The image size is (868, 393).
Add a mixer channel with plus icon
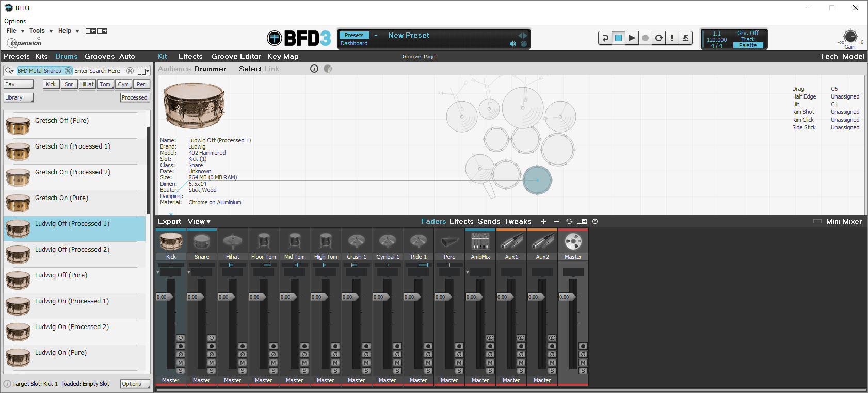pyautogui.click(x=543, y=221)
